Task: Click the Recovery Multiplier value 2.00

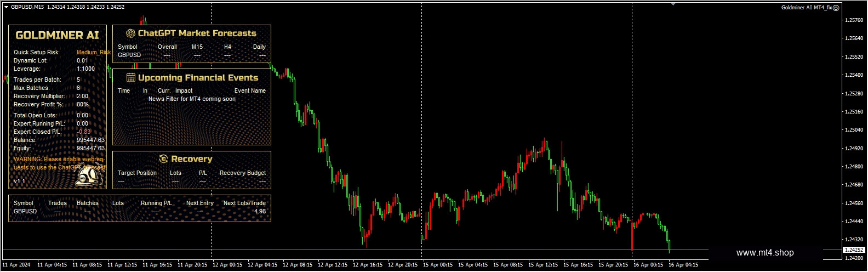Action: [82, 96]
